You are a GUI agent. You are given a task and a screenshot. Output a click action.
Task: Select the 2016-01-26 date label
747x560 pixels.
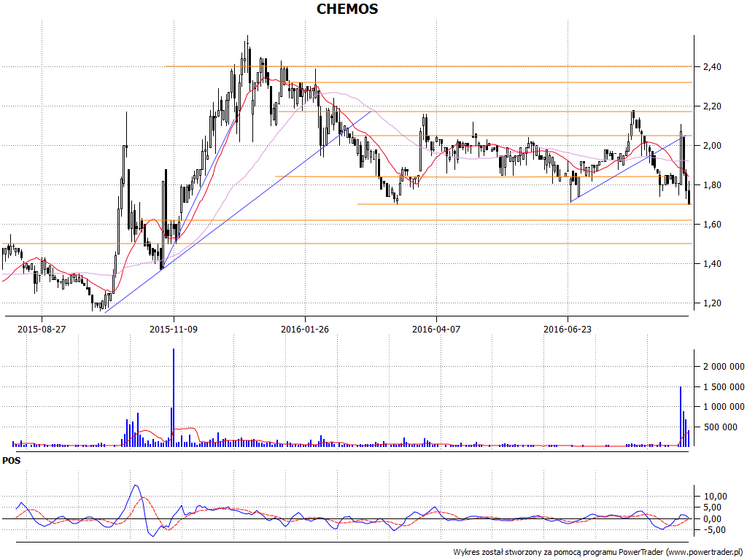click(x=305, y=329)
